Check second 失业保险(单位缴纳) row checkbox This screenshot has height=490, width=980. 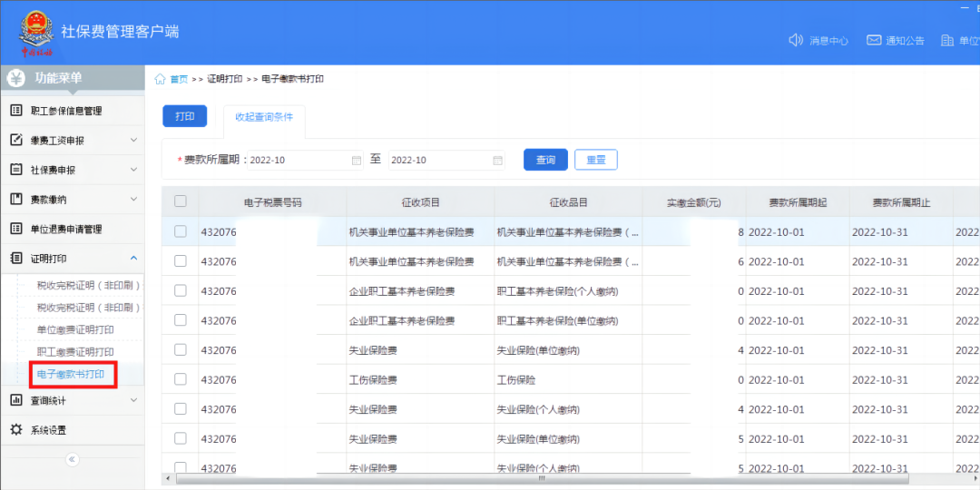pyautogui.click(x=180, y=439)
